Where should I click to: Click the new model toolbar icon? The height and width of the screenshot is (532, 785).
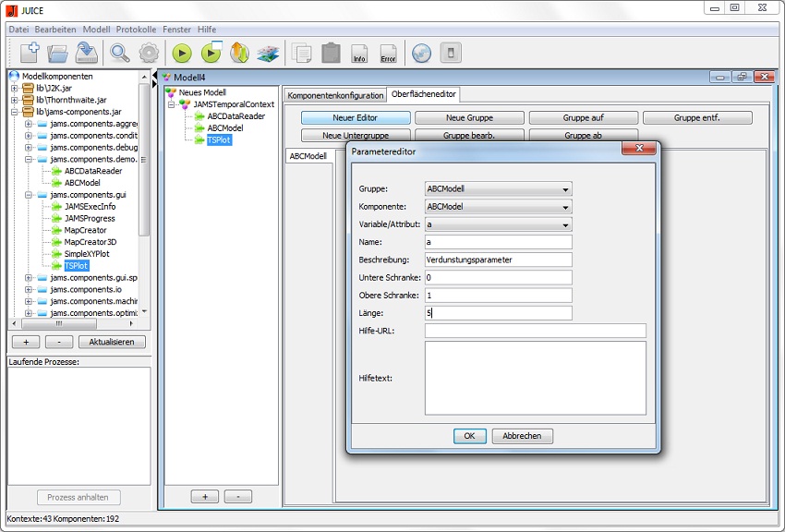coord(29,53)
